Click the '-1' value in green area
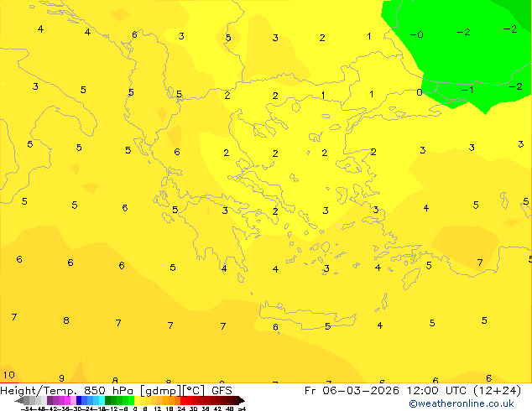 (x=467, y=90)
